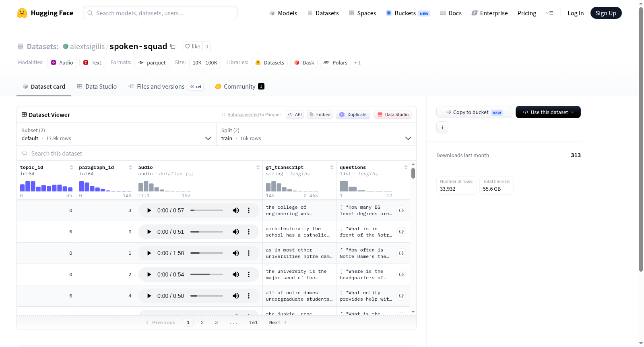Open the navigation overflow menu icon

tap(549, 13)
